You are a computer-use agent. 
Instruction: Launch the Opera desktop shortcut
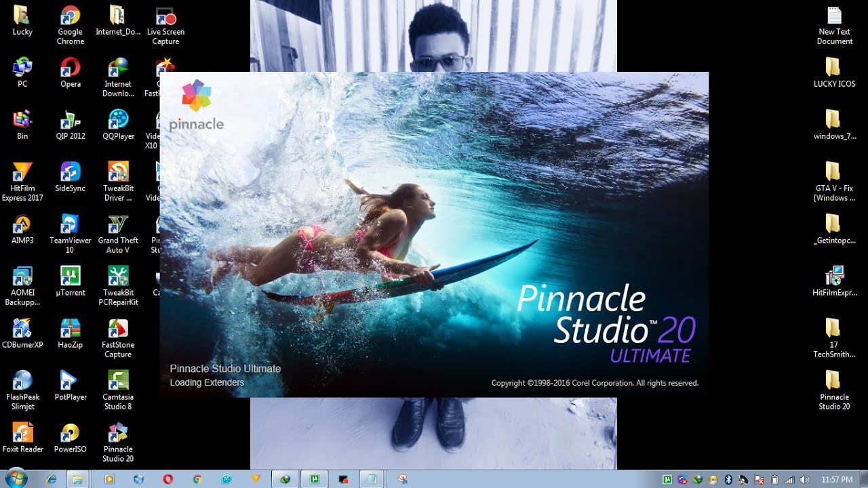click(70, 73)
